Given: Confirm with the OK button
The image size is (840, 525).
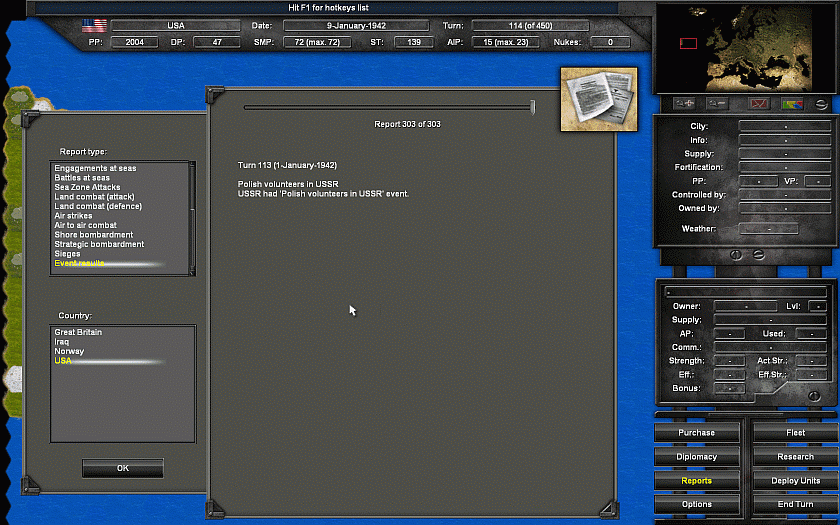Looking at the screenshot, I should [x=123, y=468].
